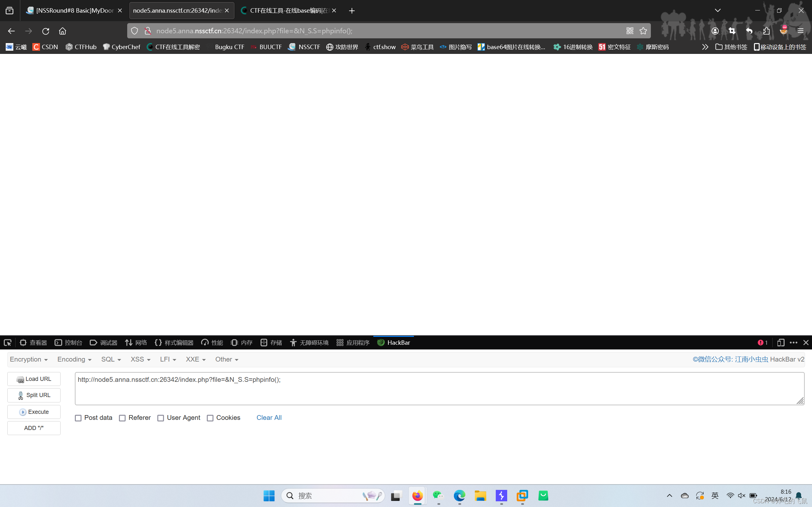This screenshot has width=812, height=507.
Task: Open WeChat from the Windows taskbar
Action: [x=438, y=495]
